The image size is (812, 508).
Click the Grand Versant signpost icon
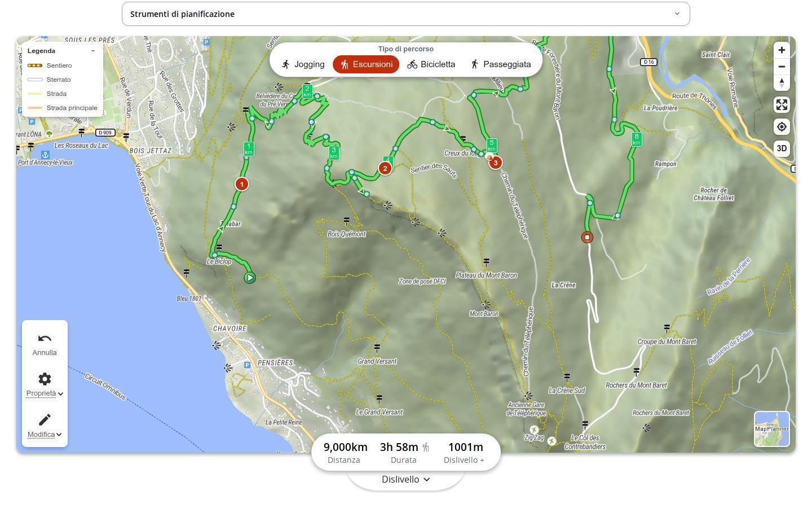coord(377,348)
